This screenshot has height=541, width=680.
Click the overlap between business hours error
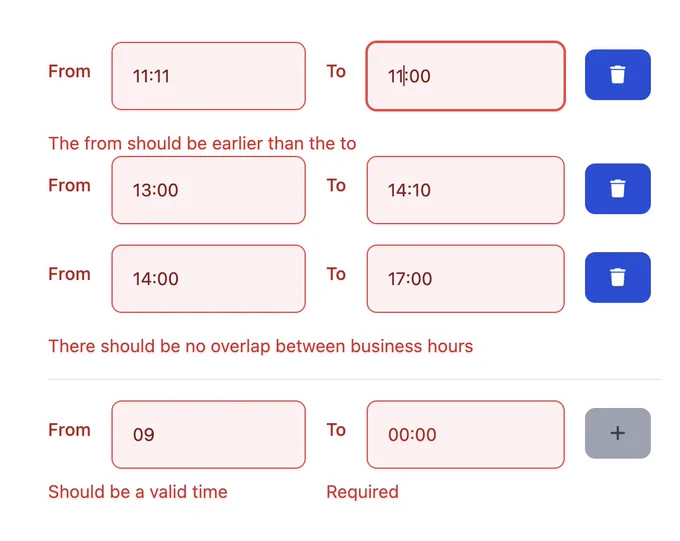(261, 346)
